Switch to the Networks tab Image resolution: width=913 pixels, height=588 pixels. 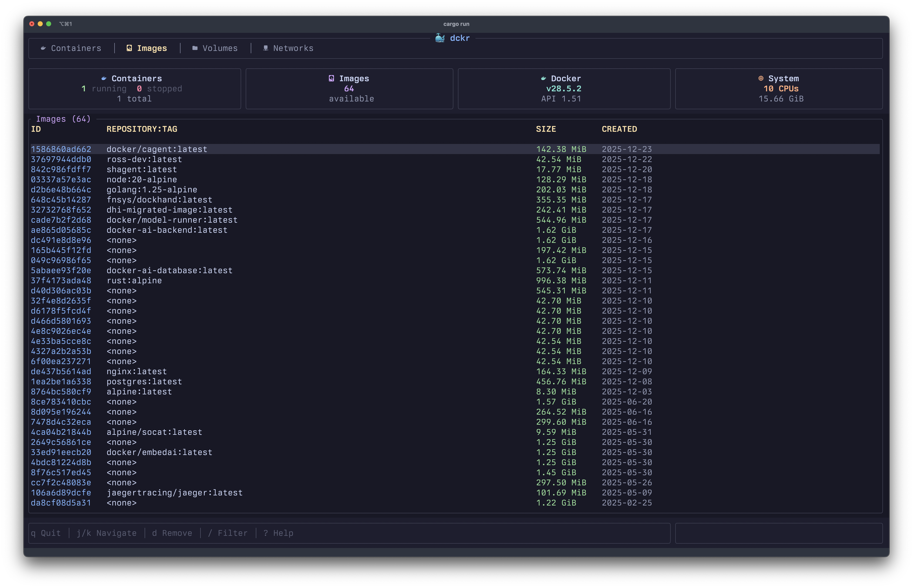pos(293,48)
